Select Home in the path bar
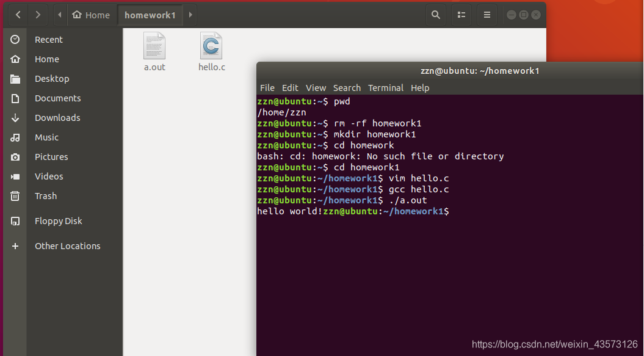The width and height of the screenshot is (644, 356). tap(91, 15)
